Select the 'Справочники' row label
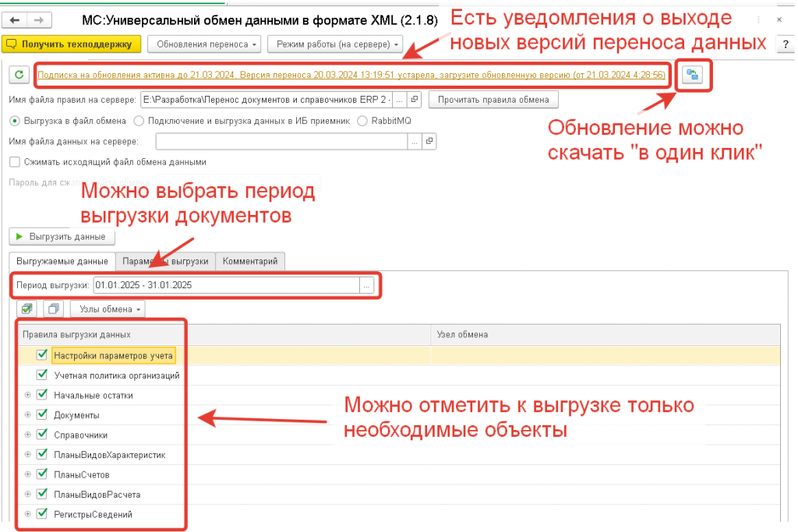This screenshot has height=532, width=798. (x=80, y=435)
